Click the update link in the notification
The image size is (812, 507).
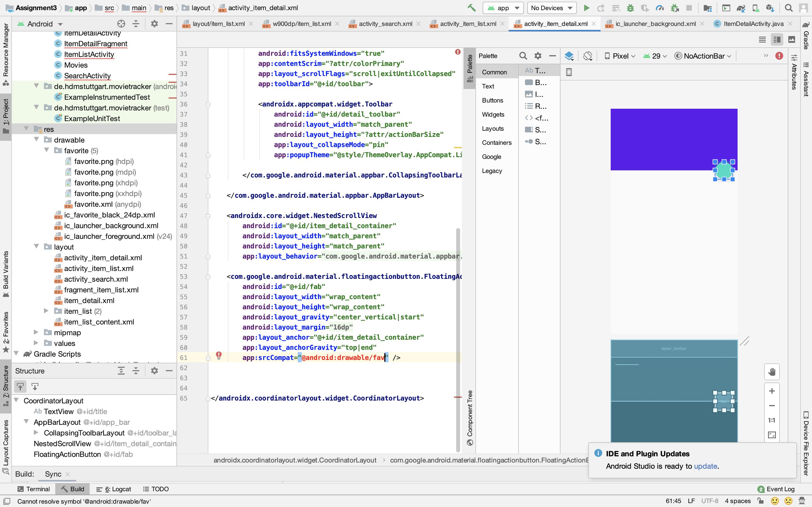(705, 466)
